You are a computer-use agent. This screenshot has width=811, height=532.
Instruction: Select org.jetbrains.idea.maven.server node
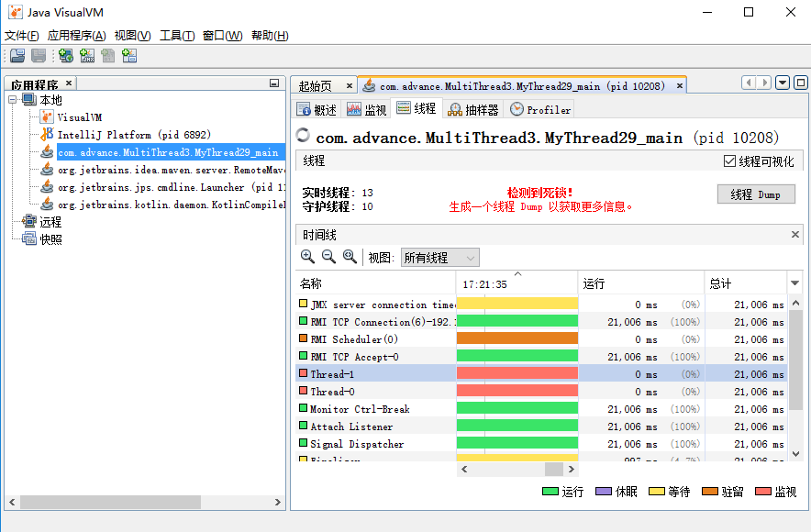pos(171,170)
